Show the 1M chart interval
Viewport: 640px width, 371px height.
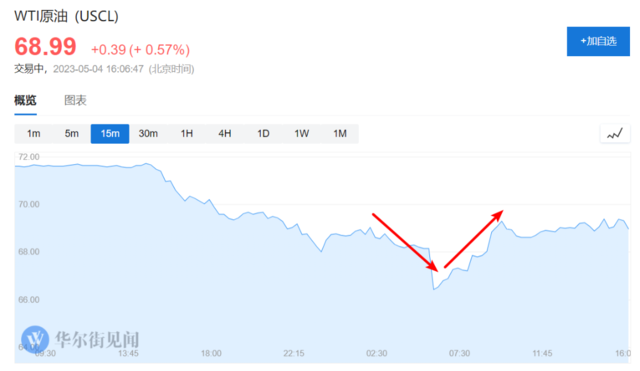340,133
